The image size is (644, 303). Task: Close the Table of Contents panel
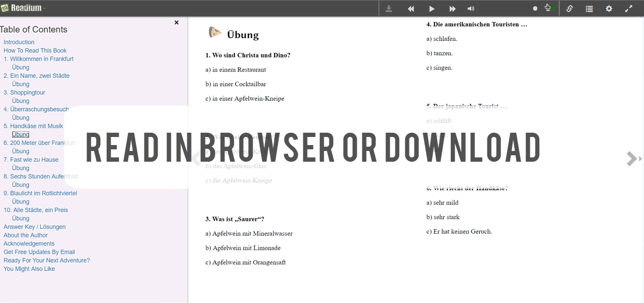[x=177, y=23]
